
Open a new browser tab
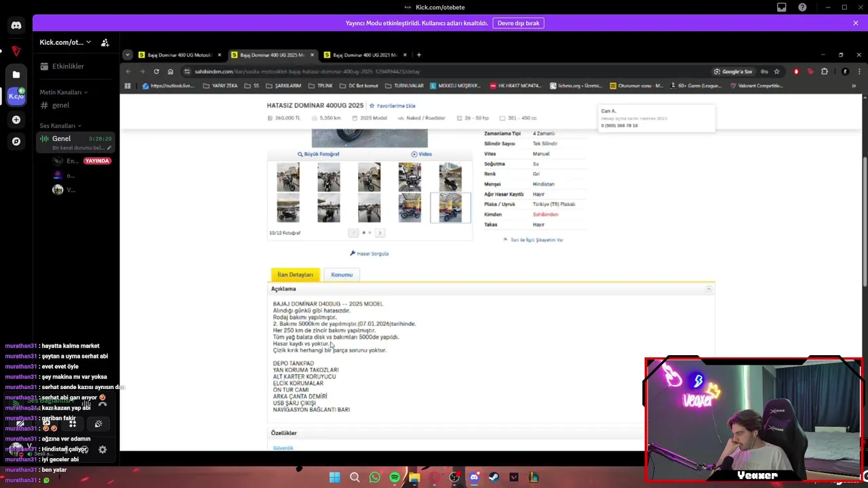[x=418, y=55]
